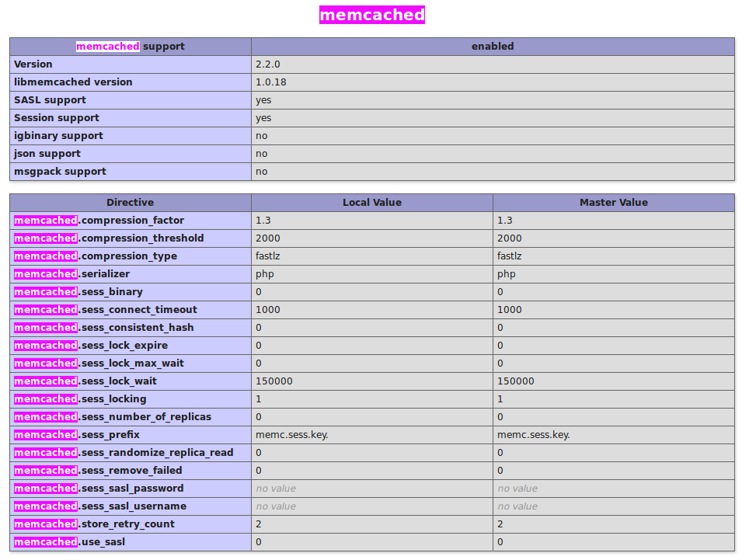The height and width of the screenshot is (560, 756).
Task: Select local value memc.sess.key.
Action: coord(291,434)
